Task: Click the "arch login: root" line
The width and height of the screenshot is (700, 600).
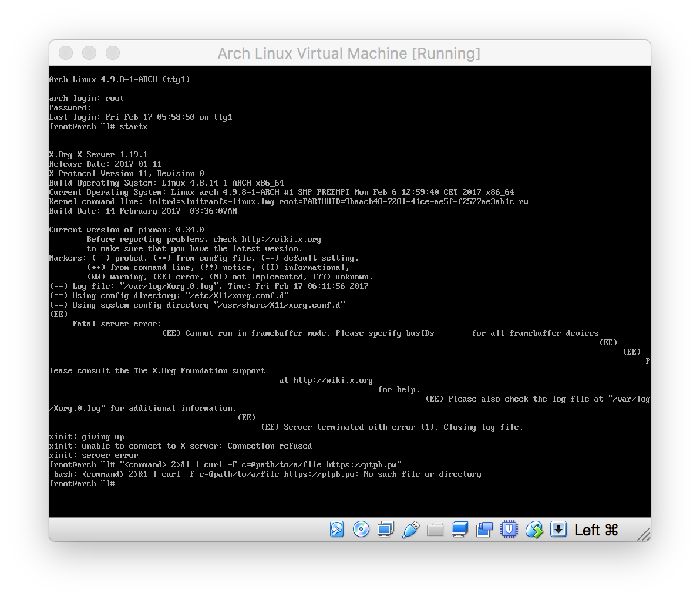Action: [86, 98]
